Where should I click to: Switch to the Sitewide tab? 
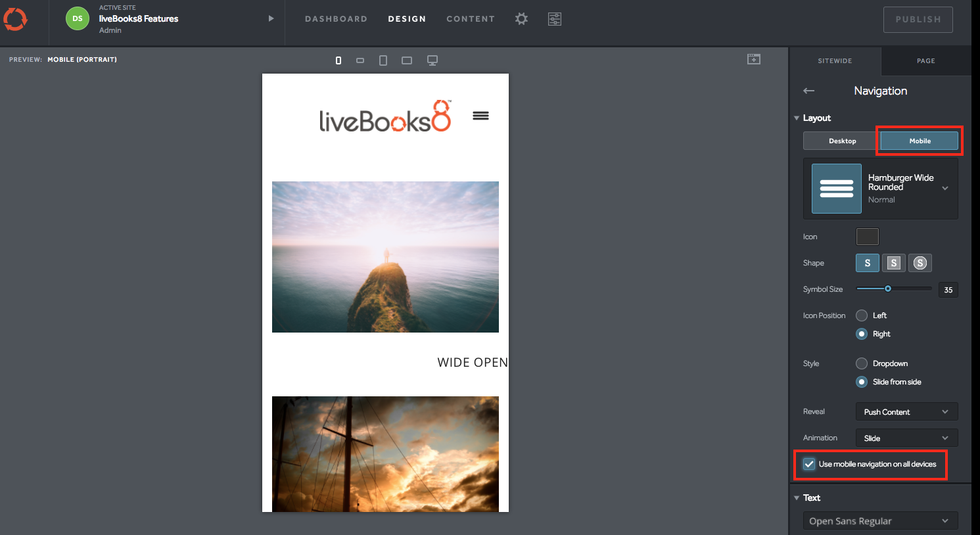click(x=835, y=61)
